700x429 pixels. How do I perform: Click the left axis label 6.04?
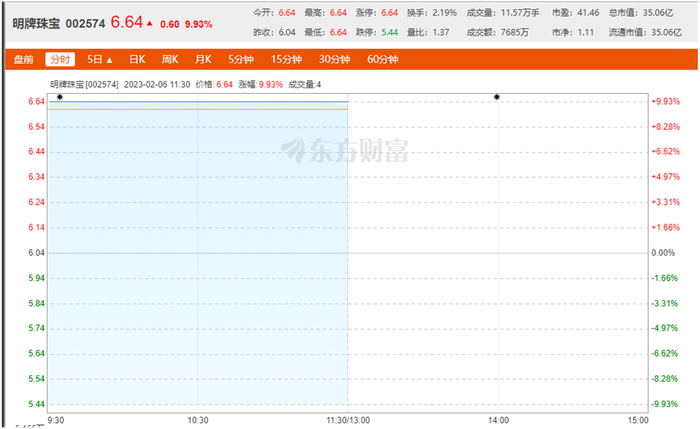37,253
